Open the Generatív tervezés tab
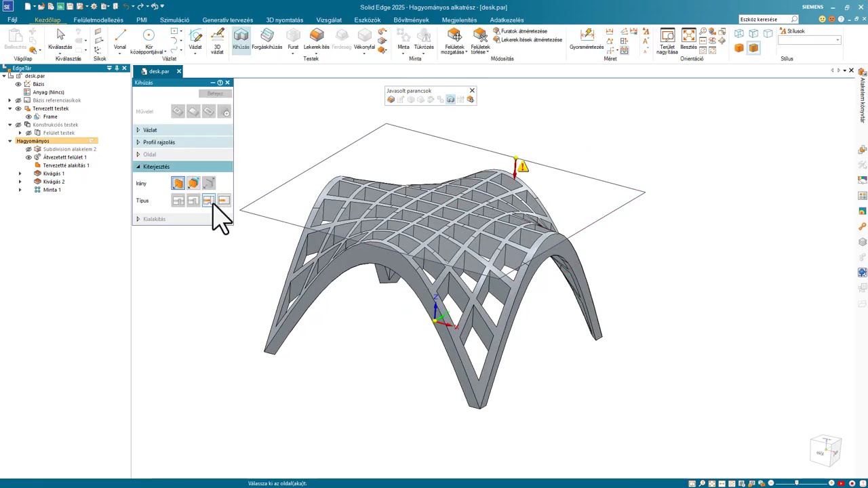The width and height of the screenshot is (868, 488). tap(228, 20)
